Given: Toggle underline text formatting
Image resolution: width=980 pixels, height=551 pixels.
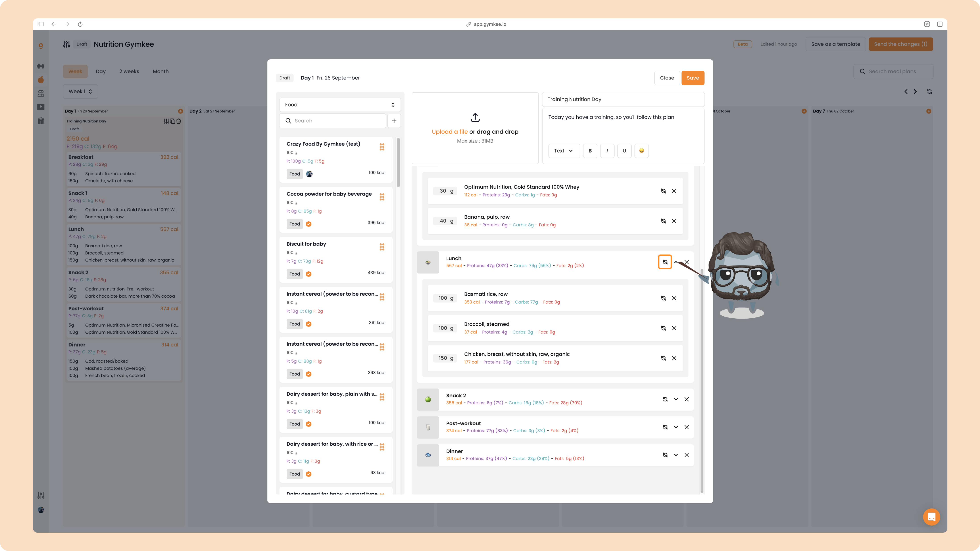Looking at the screenshot, I should tap(624, 151).
